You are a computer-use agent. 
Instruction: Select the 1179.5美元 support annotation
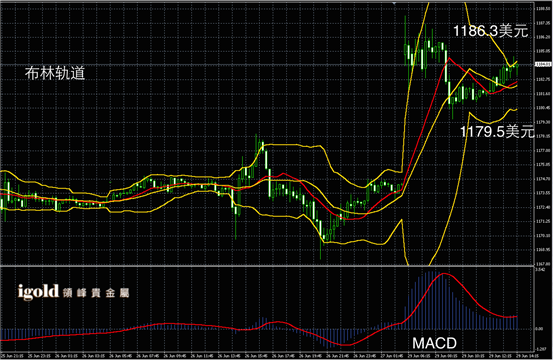pyautogui.click(x=497, y=132)
